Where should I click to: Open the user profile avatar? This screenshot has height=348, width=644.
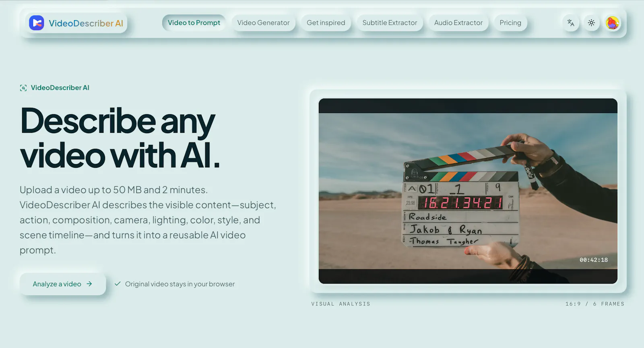coord(613,23)
